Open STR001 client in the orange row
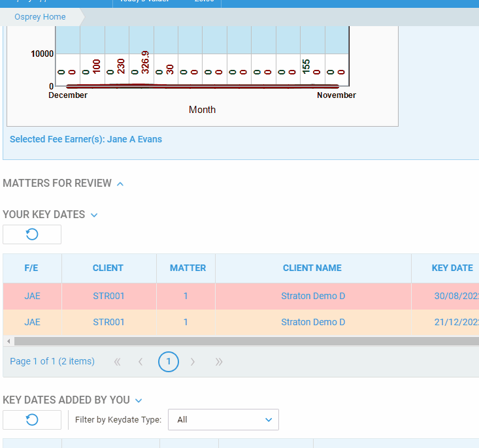Image resolution: width=479 pixels, height=448 pixels. tap(108, 322)
